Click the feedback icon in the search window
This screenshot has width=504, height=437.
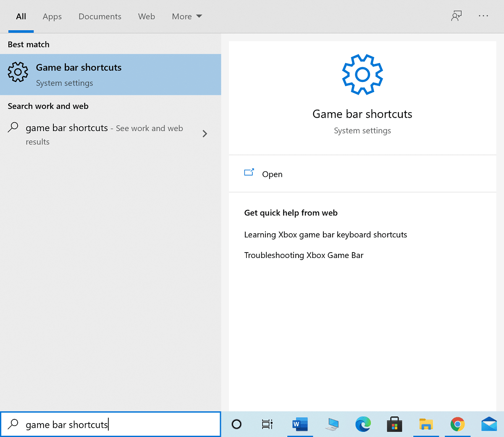coord(457,16)
